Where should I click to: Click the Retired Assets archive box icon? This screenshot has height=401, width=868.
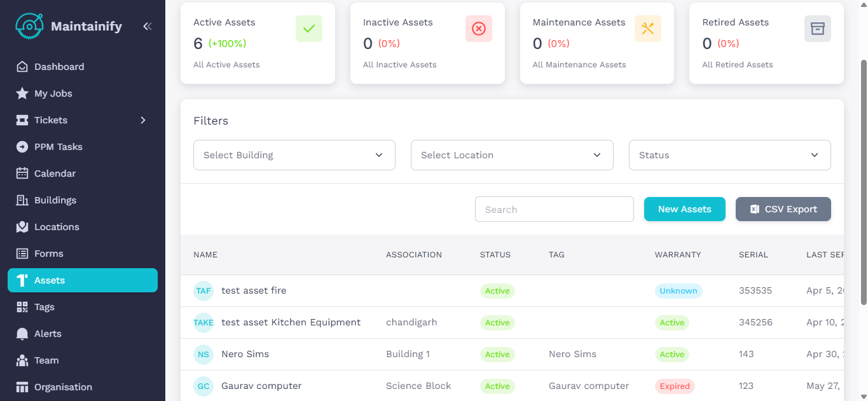click(x=817, y=29)
